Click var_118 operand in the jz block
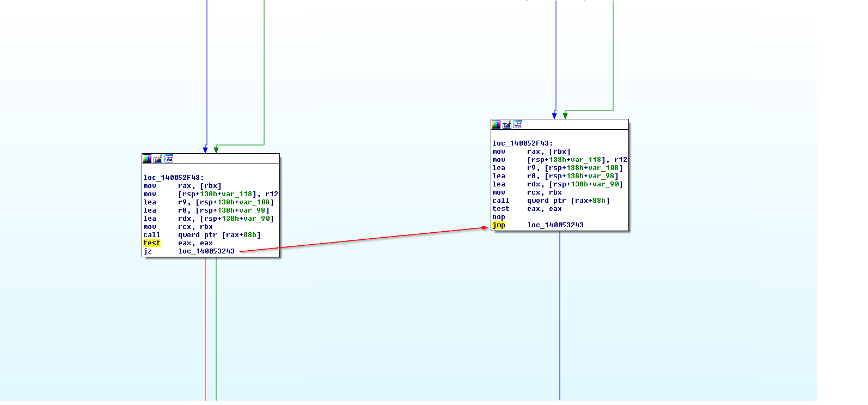The width and height of the screenshot is (868, 405). click(237, 194)
